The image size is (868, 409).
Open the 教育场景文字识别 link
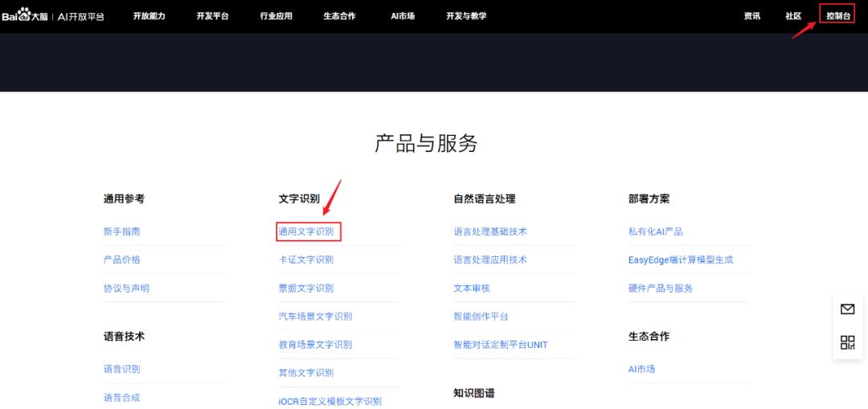[x=316, y=345]
